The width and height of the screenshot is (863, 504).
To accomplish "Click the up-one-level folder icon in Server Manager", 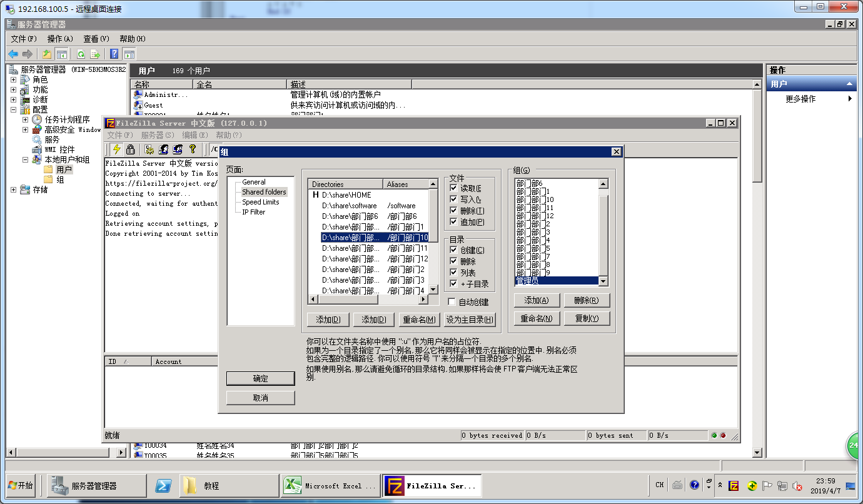I will point(46,54).
